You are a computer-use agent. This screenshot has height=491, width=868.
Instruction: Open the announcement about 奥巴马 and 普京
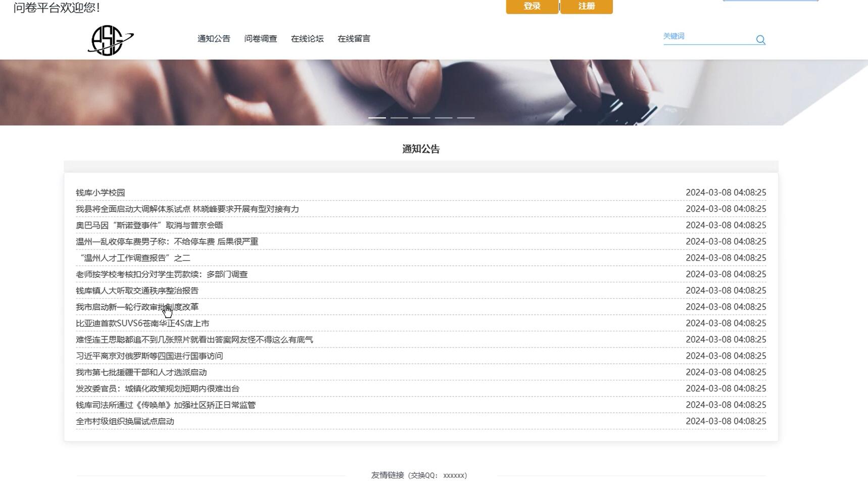point(150,225)
